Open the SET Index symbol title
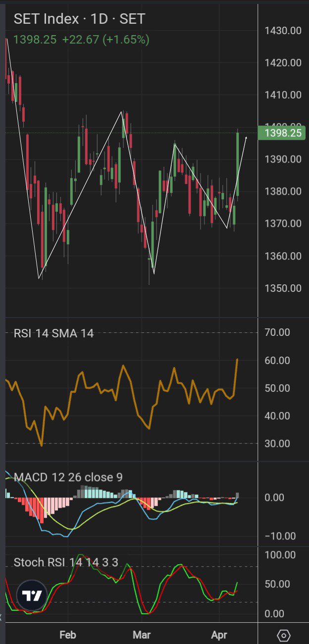Viewport: 309px width, 644px height. [x=79, y=19]
